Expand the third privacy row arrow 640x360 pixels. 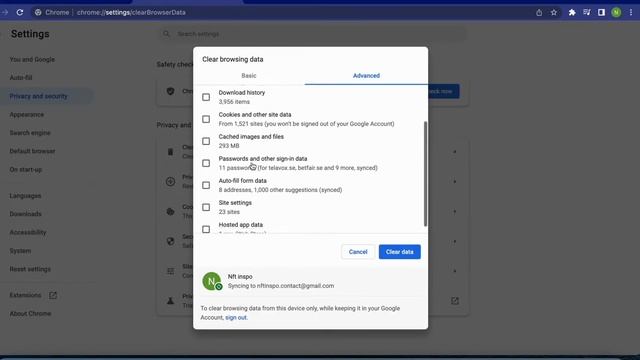(x=455, y=212)
